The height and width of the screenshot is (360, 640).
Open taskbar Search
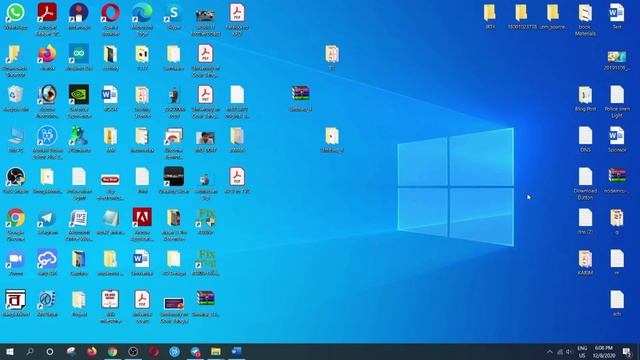point(30,351)
